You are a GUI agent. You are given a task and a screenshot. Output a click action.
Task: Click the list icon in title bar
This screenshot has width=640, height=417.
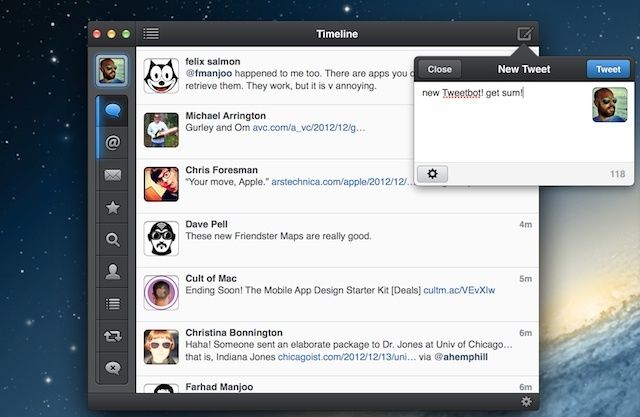click(151, 33)
